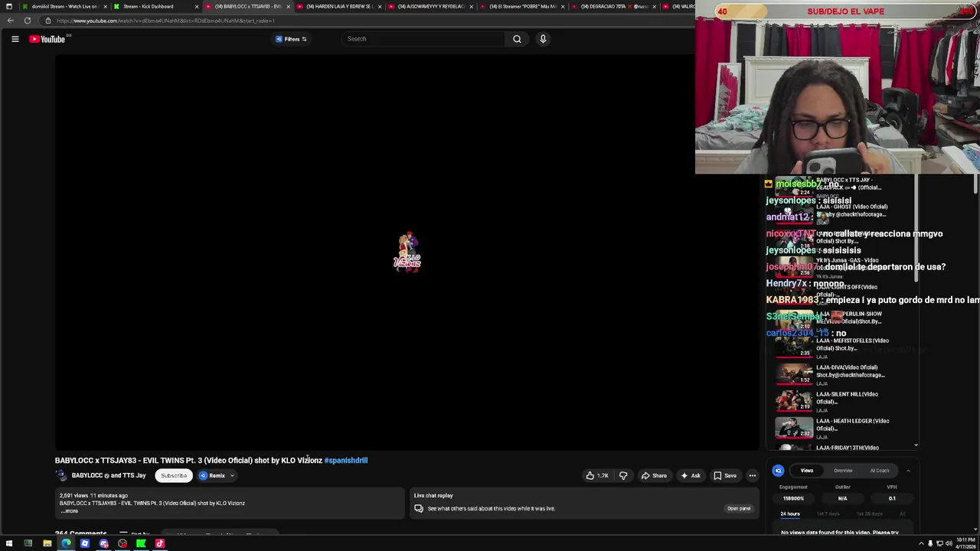Image resolution: width=980 pixels, height=551 pixels.
Task: Open the taskbar clock showing 10:11 PM
Action: tap(965, 543)
